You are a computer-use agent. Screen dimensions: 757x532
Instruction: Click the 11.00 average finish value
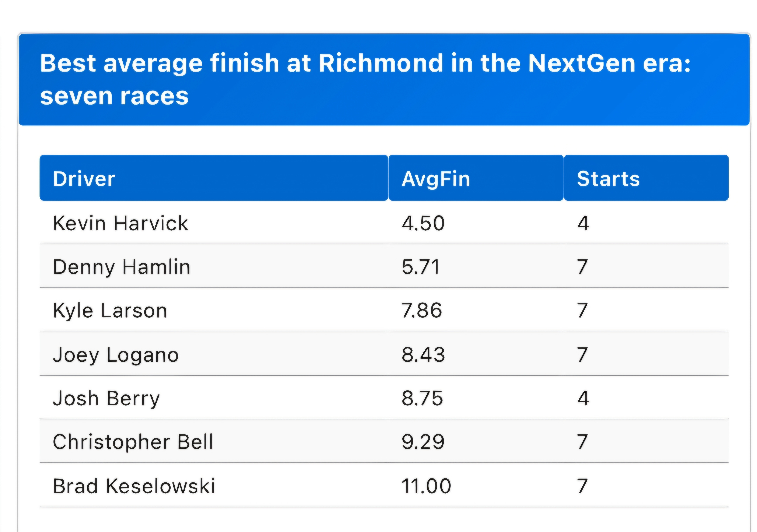coord(426,486)
